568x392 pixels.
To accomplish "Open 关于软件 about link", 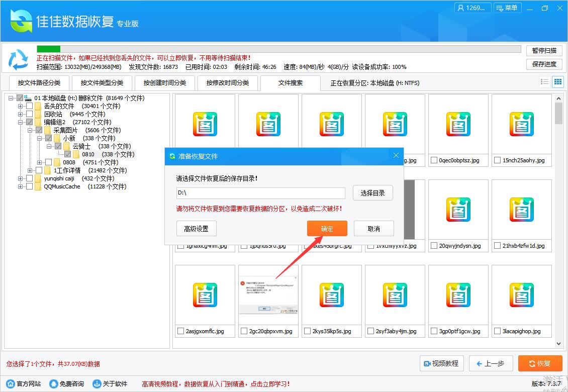I will coord(110,383).
